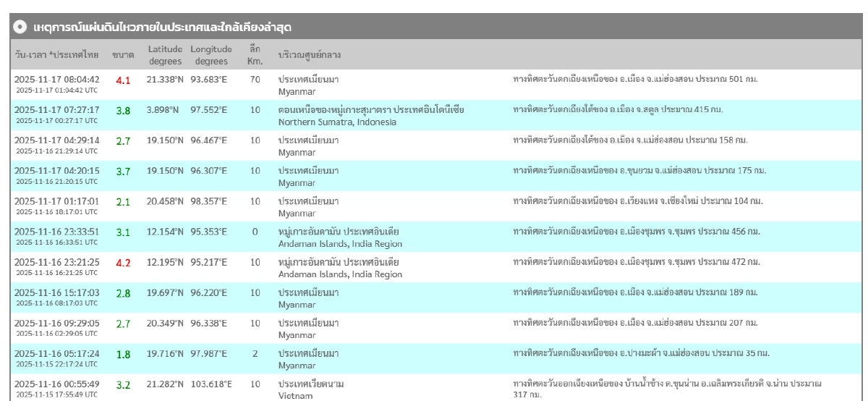Click the magnitude 1.8 value near Pang Mapha
The height and width of the screenshot is (401, 868).
coord(123,354)
